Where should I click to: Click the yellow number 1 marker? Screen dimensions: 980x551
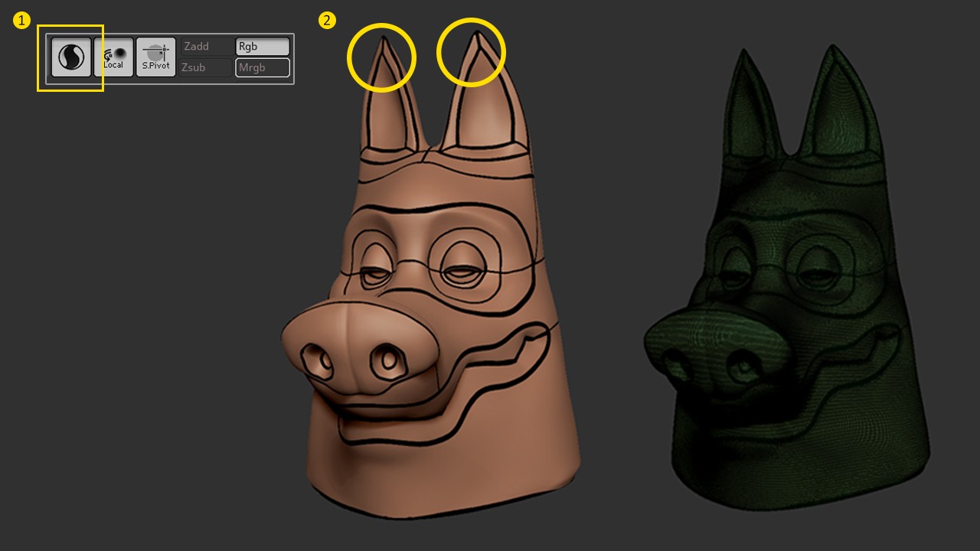tap(21, 21)
